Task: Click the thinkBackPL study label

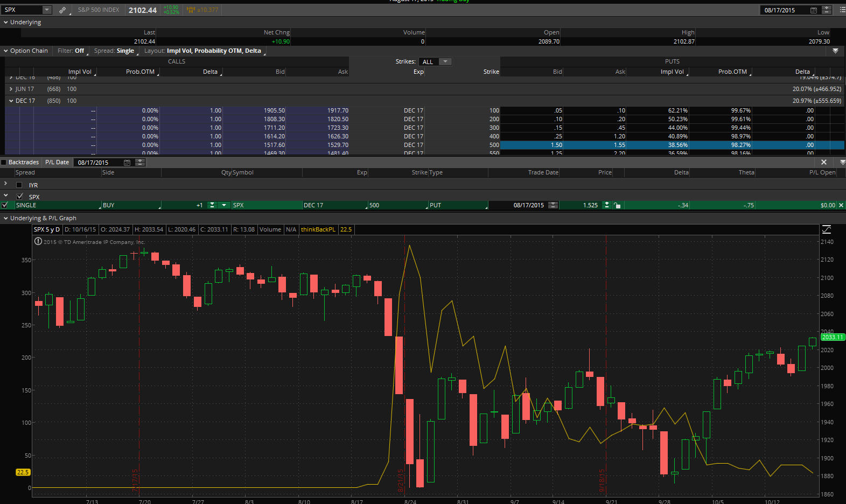Action: coord(318,229)
